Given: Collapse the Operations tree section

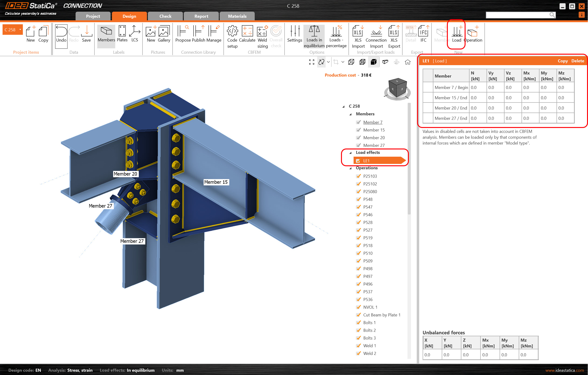Looking at the screenshot, I should [351, 168].
